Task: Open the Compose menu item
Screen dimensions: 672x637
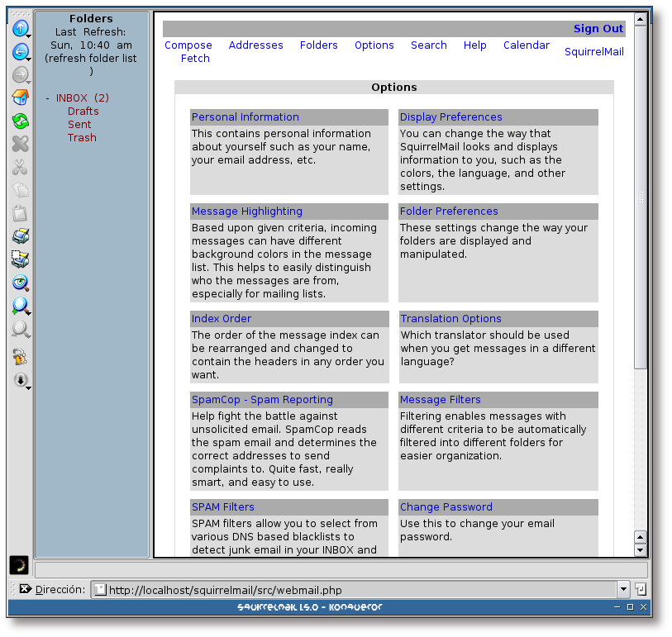Action: (188, 45)
